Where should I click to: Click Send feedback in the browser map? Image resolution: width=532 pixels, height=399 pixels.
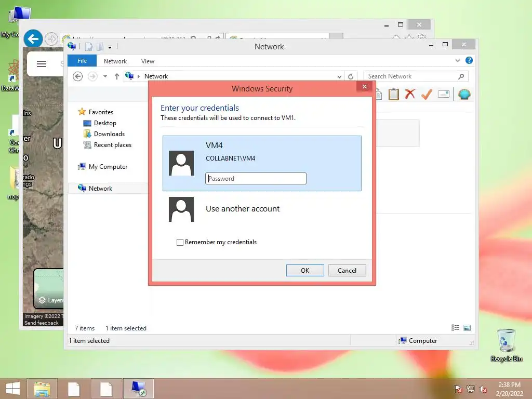point(42,323)
